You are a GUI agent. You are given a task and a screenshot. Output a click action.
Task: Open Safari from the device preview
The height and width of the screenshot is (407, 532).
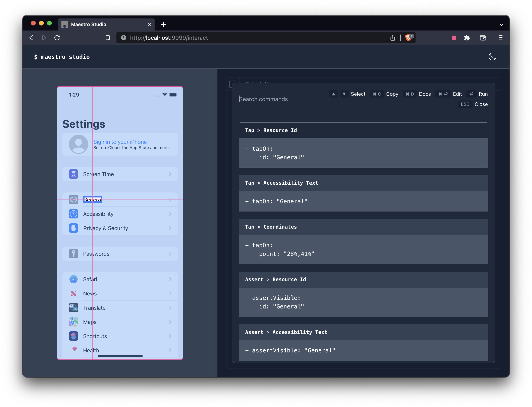[73, 279]
